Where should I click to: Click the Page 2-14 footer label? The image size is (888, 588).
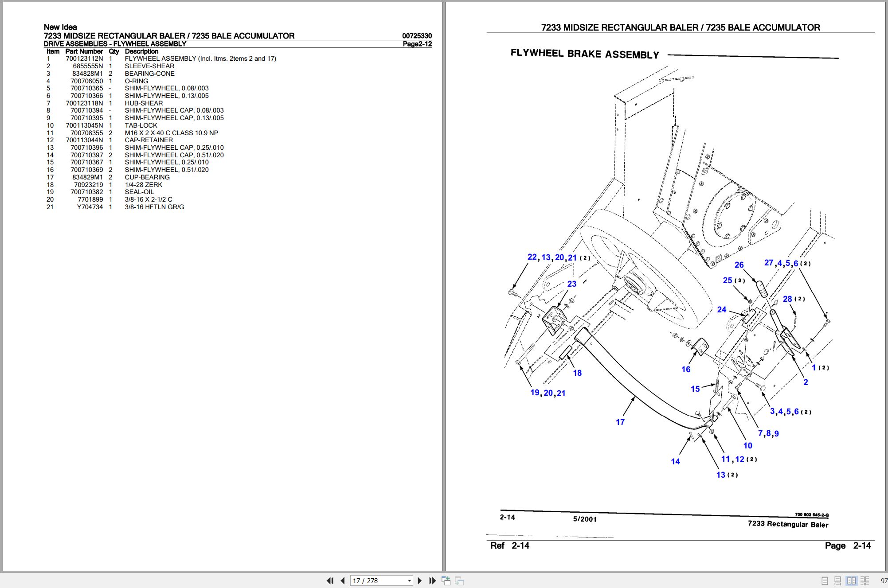click(848, 545)
